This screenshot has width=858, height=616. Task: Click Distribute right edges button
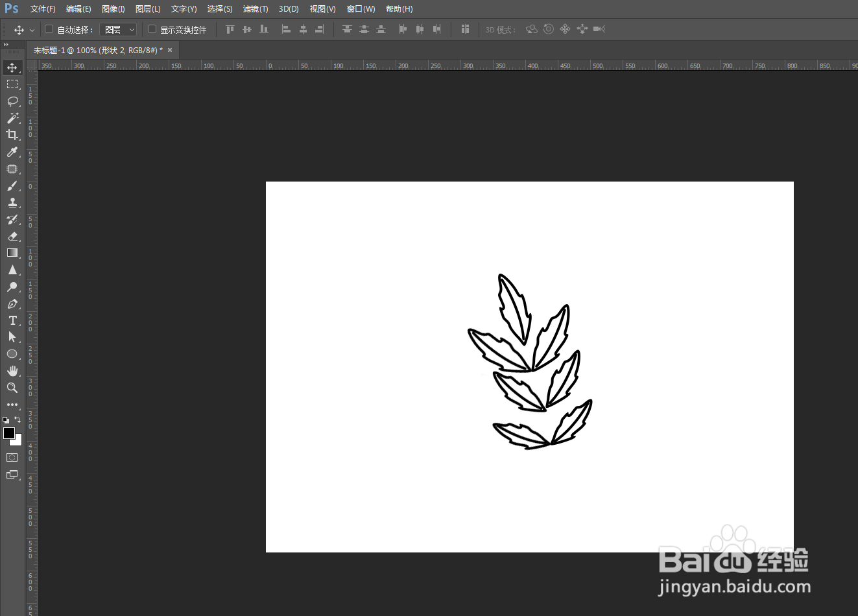(436, 29)
